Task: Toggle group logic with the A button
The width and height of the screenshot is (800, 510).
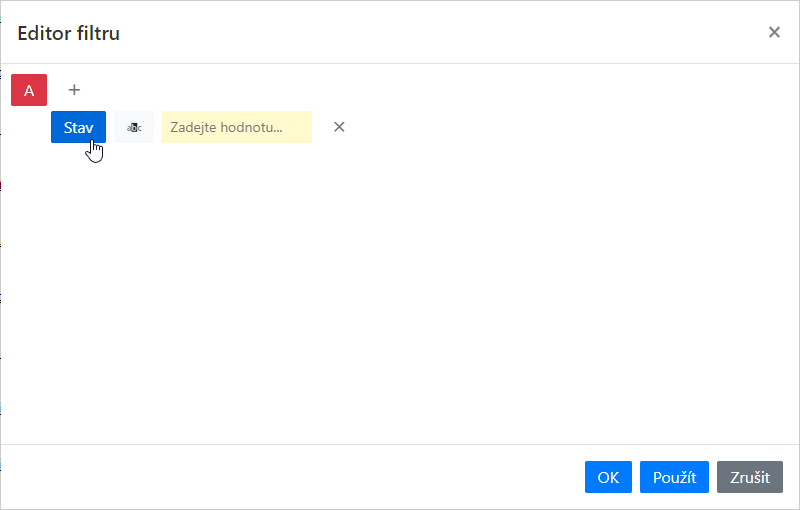Action: (29, 90)
